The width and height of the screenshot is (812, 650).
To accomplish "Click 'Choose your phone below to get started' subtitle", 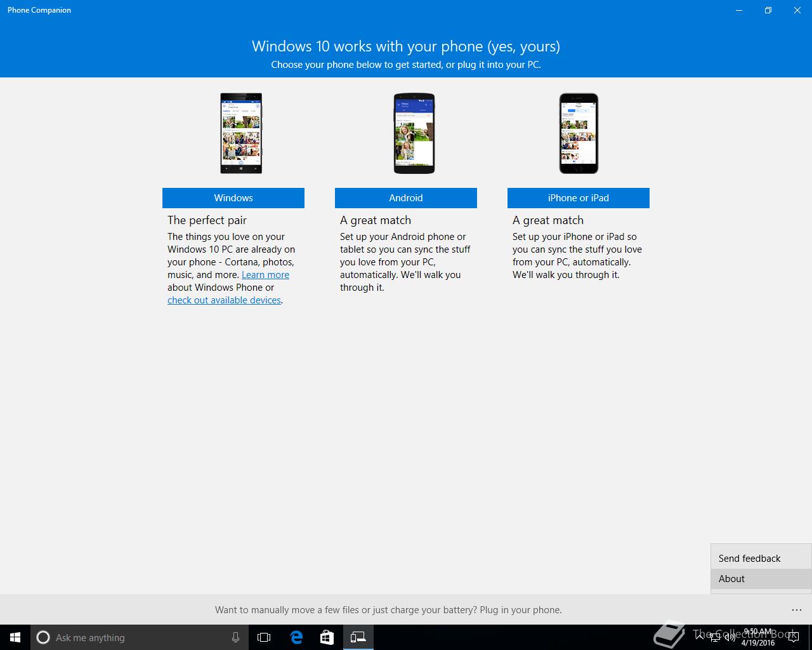I will click(406, 65).
